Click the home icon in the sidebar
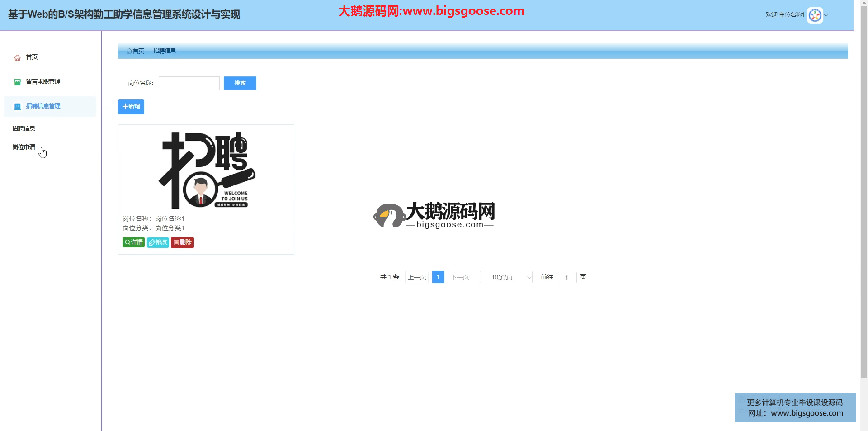 point(18,58)
